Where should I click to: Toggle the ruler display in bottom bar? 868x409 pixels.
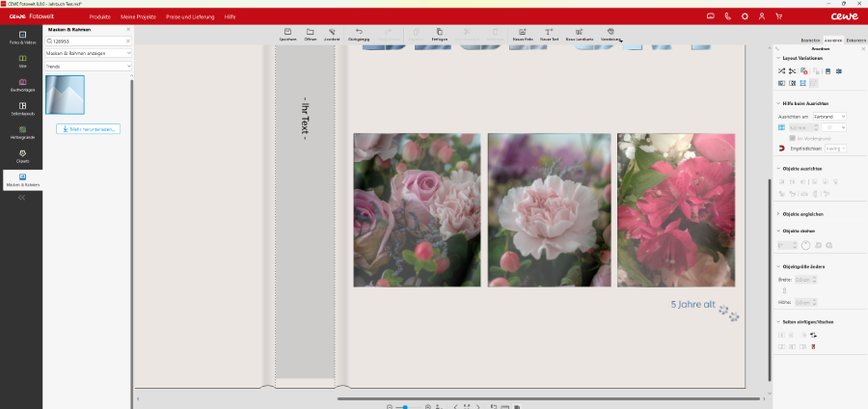[x=504, y=407]
